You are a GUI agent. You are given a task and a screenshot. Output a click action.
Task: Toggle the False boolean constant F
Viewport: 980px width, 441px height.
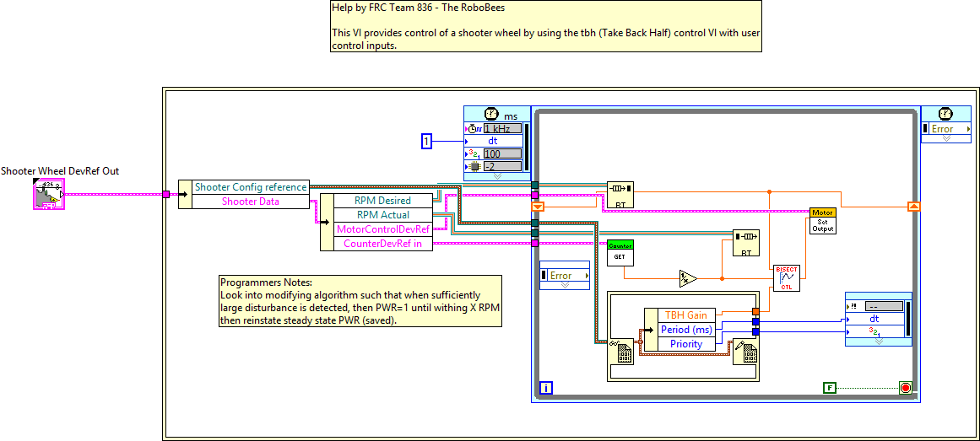[830, 388]
